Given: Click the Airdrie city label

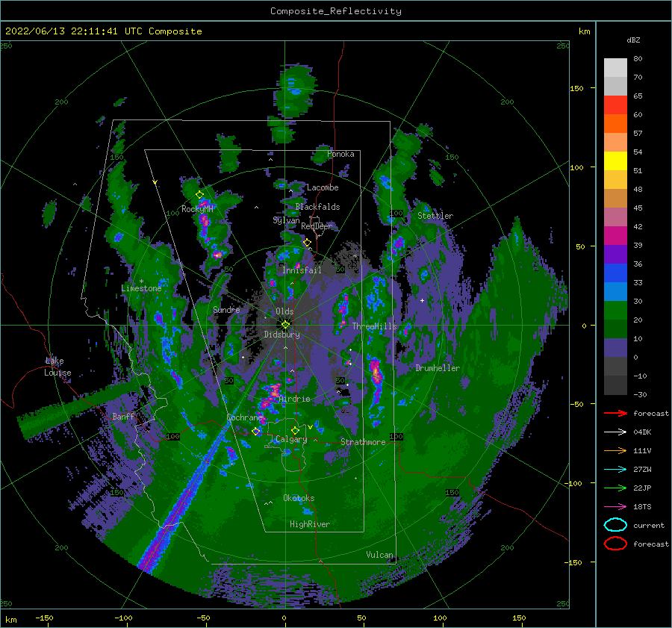Looking at the screenshot, I should [x=294, y=399].
